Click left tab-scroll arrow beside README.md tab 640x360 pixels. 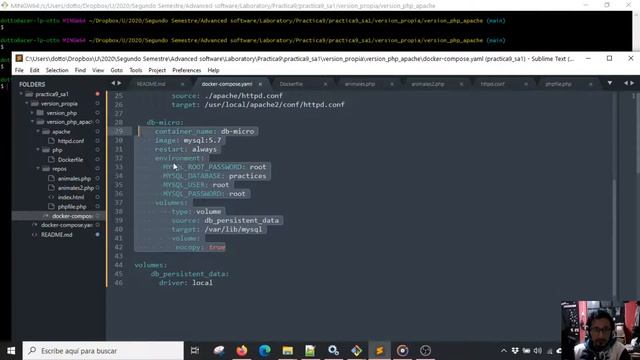point(113,83)
